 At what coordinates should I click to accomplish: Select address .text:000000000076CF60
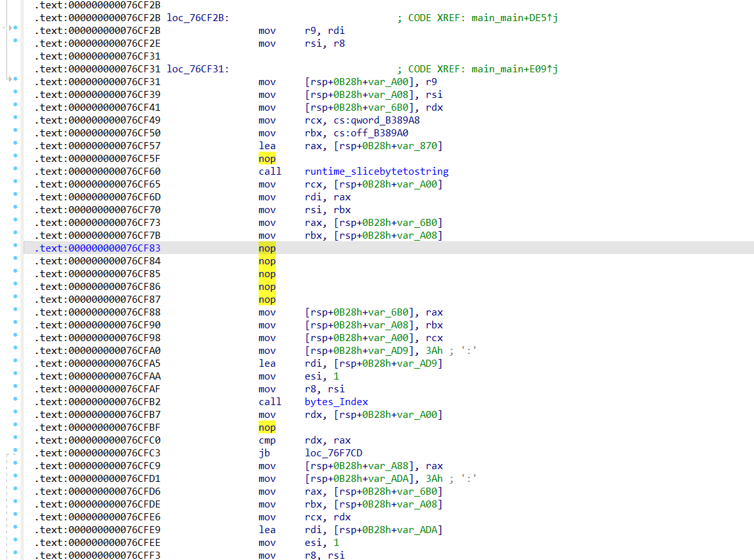pos(98,172)
